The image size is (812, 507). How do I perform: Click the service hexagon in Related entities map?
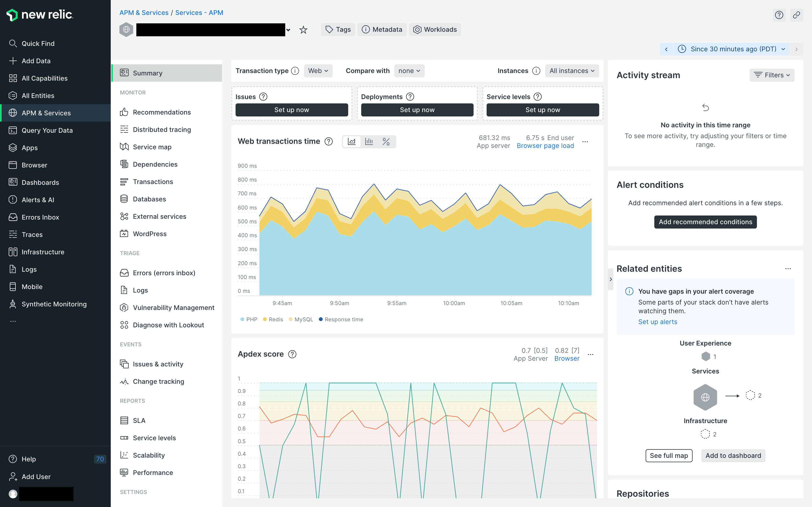[705, 397]
